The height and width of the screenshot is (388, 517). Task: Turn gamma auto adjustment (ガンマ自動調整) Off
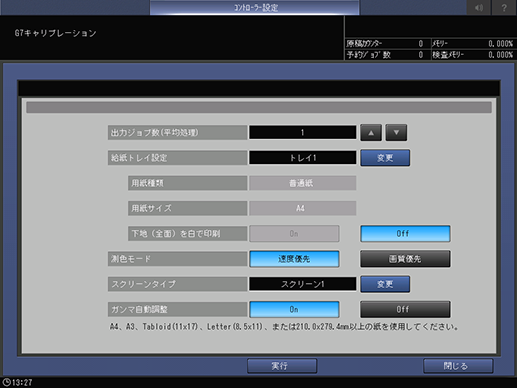click(405, 309)
